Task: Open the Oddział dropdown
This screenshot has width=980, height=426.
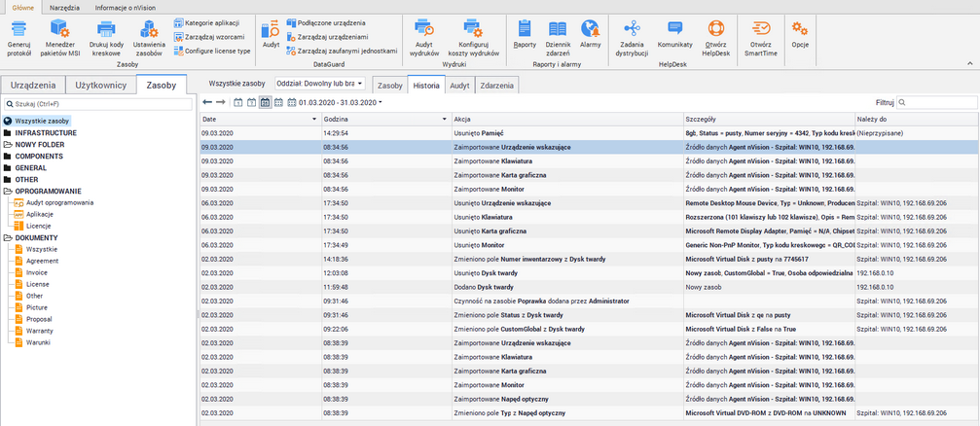Action: coord(320,85)
